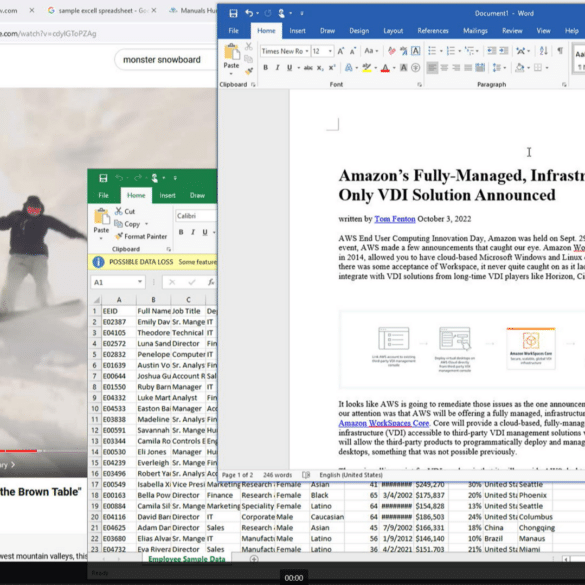This screenshot has height=585, width=585.
Task: Toggle character border in Word
Action: click(416, 51)
